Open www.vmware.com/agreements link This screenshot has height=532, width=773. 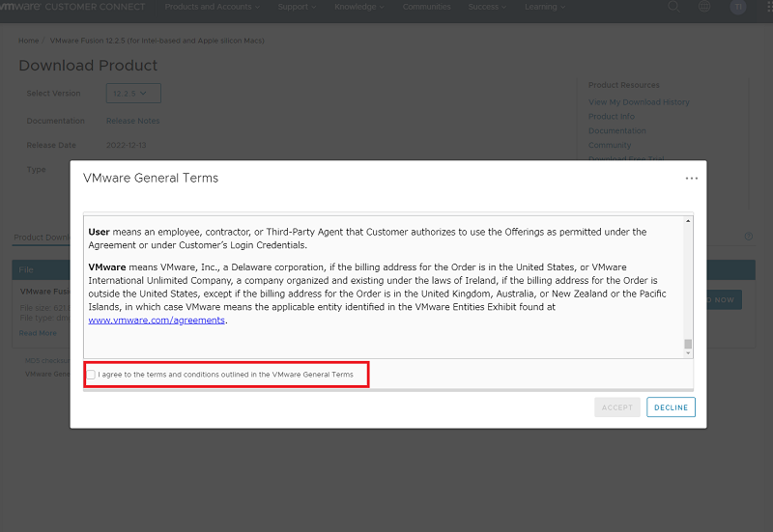point(157,321)
